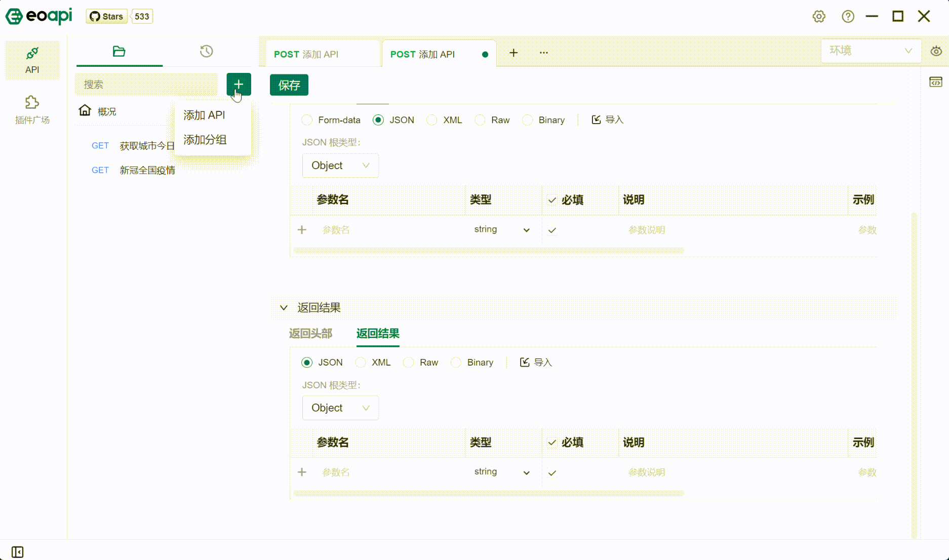Screen dimensions: 949x560
Task: Toggle the 必填 checkbox for parameter row
Action: 552,229
